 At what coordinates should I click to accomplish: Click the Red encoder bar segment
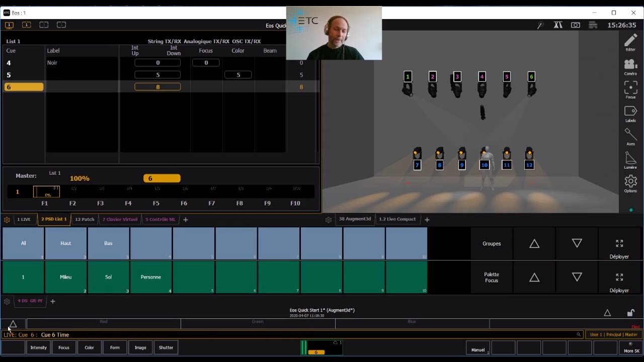[104, 324]
